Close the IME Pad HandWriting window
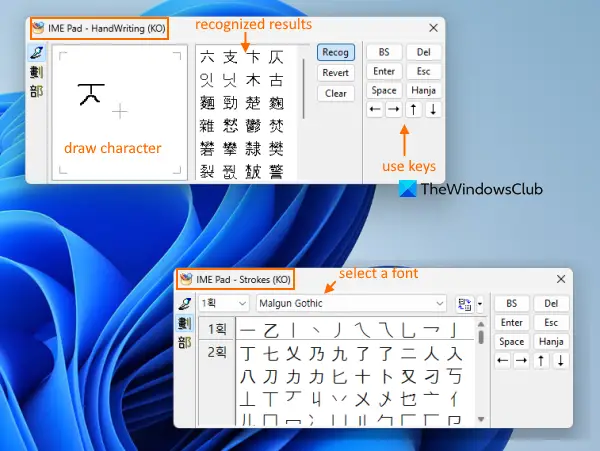This screenshot has width=600, height=451. coord(433,28)
